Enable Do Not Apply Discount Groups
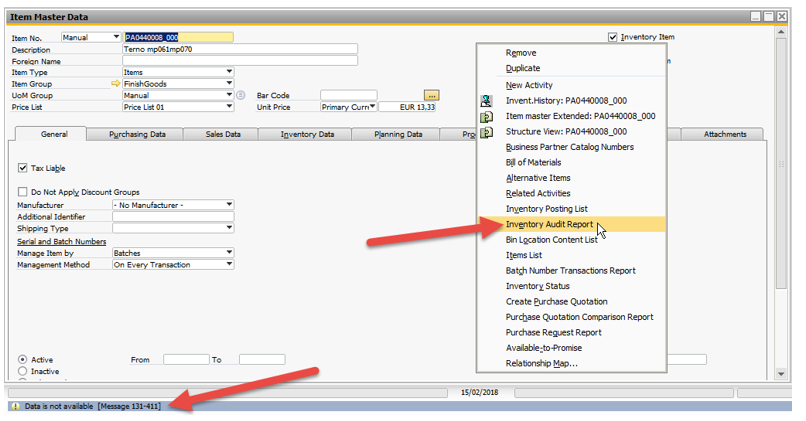The width and height of the screenshot is (806, 421). (x=22, y=192)
